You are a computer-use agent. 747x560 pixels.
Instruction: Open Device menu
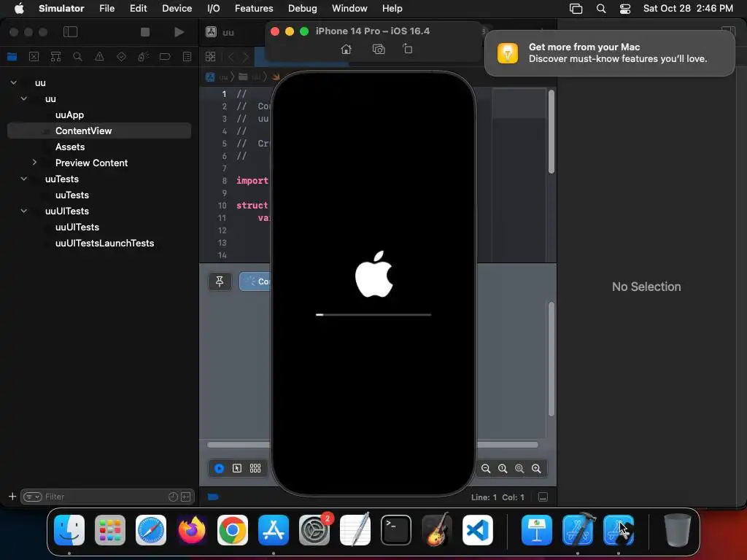(177, 9)
